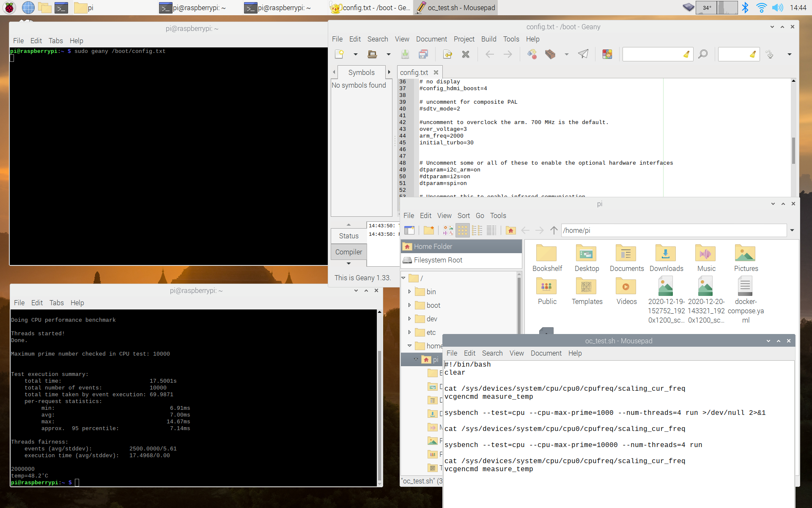Click the Geany build (brick) icon
The height and width of the screenshot is (508, 812).
[550, 54]
